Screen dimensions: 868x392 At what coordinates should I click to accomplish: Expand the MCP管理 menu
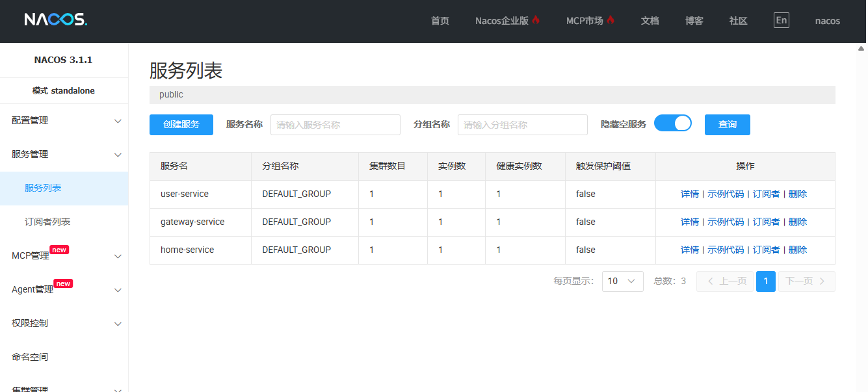coord(64,256)
